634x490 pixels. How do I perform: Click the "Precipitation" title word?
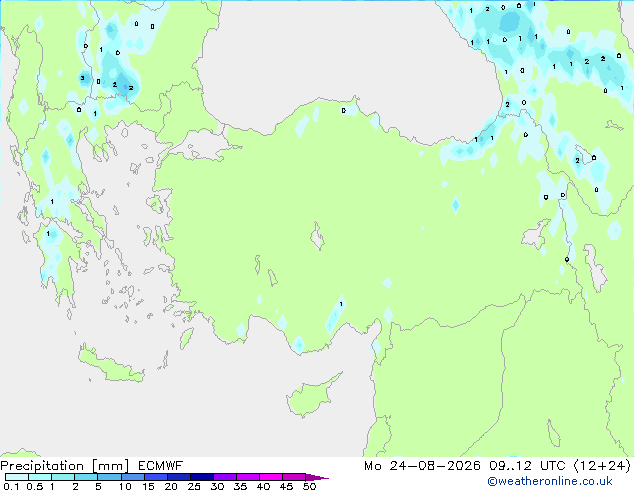(42, 466)
